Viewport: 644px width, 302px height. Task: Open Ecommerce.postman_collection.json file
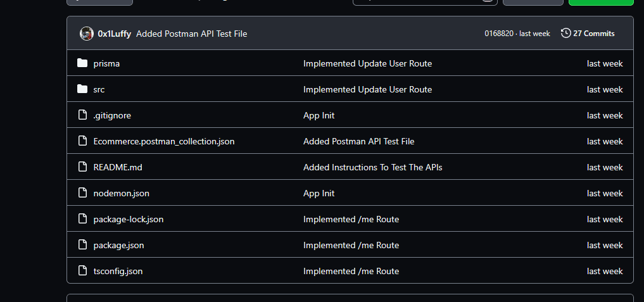point(163,141)
